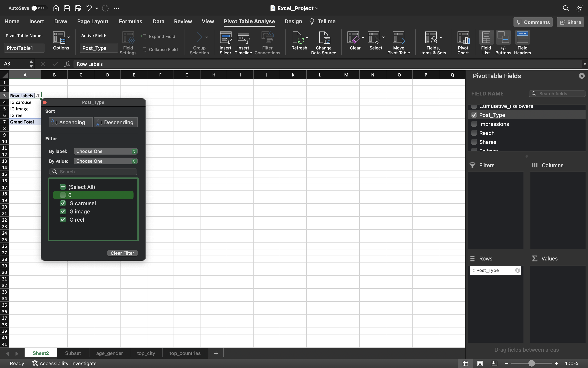
Task: Open the Undo history dropdown arrow
Action: pos(97,8)
